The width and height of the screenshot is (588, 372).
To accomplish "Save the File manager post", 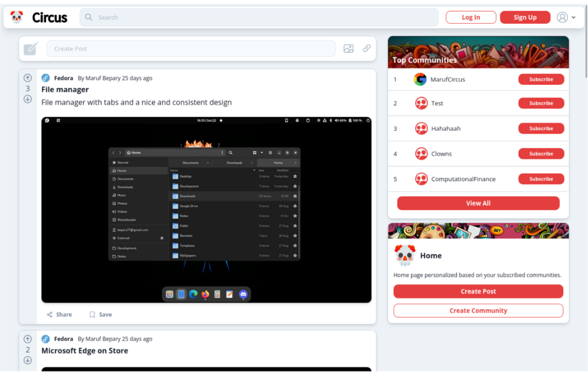I will coord(101,314).
